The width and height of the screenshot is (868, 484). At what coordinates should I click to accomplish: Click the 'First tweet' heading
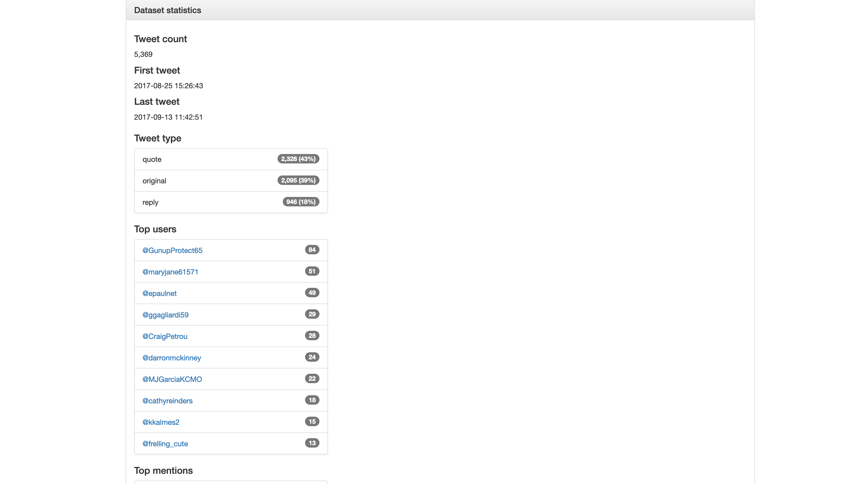[157, 70]
